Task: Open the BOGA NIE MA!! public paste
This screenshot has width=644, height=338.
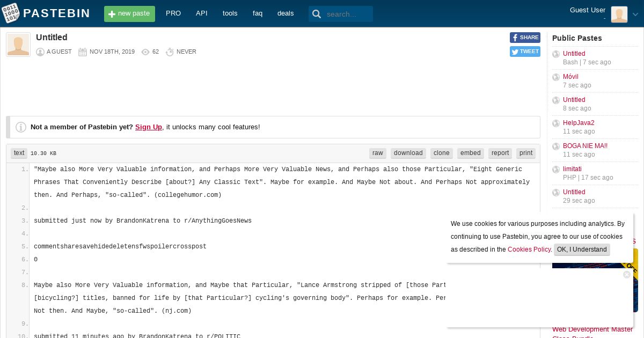Action: click(x=585, y=146)
